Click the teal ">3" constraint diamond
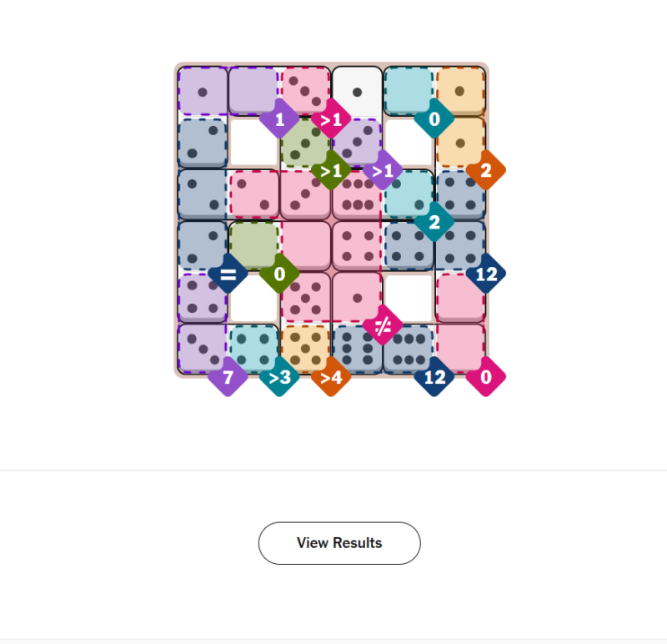This screenshot has height=644, width=667. pos(279,376)
